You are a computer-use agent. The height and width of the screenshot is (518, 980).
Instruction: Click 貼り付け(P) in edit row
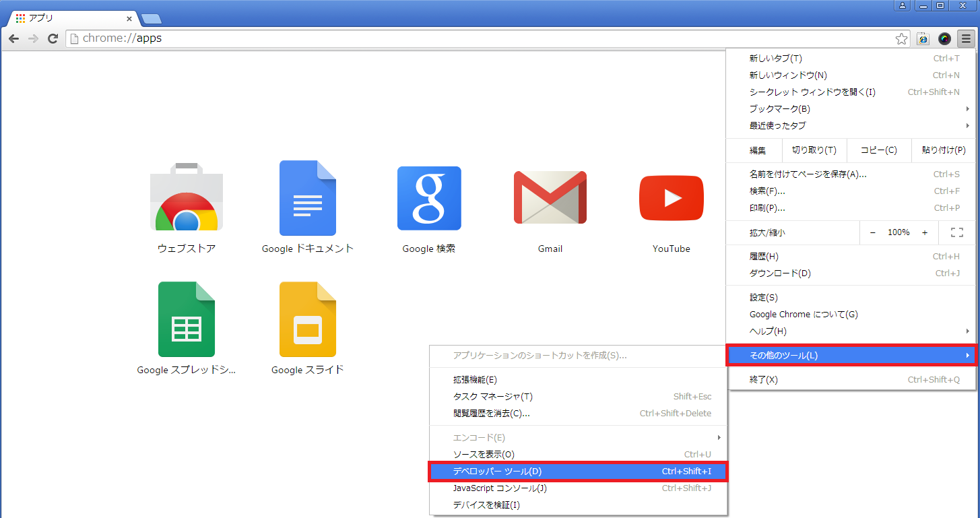tap(944, 150)
